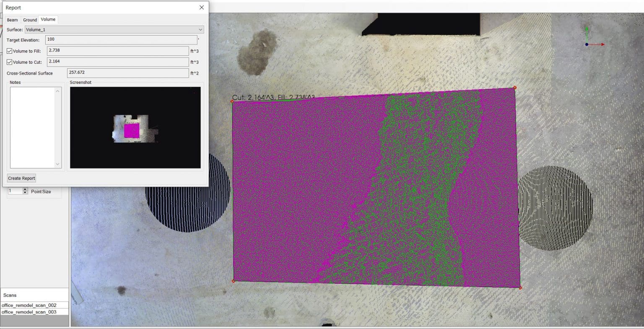Increase Point Size with the up stepper arrow

25,189
